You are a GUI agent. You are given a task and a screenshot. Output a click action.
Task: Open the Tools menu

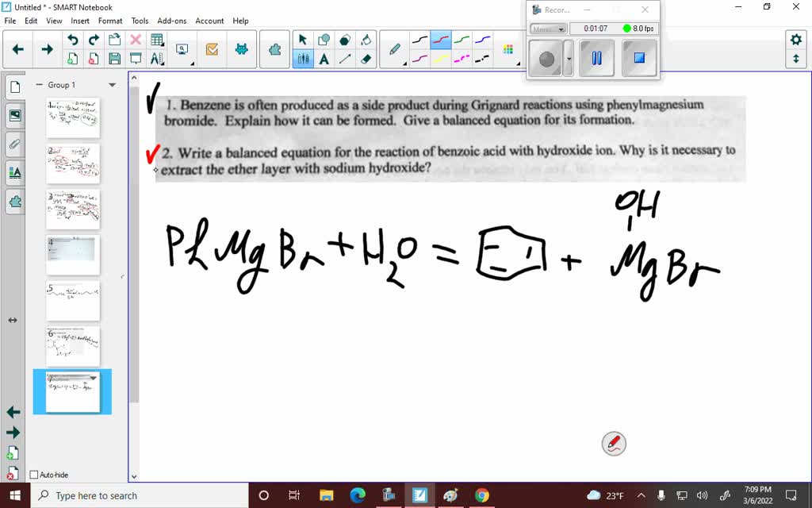pos(140,21)
